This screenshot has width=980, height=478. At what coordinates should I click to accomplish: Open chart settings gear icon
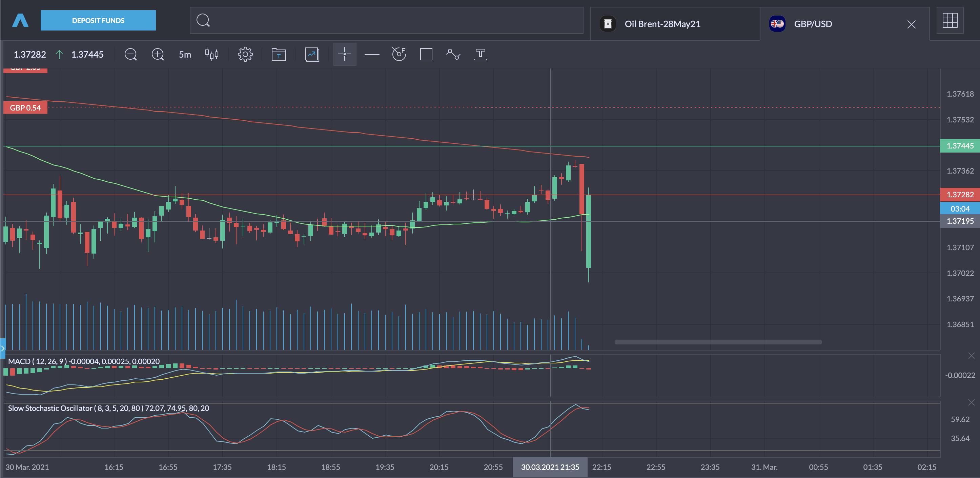click(x=245, y=55)
